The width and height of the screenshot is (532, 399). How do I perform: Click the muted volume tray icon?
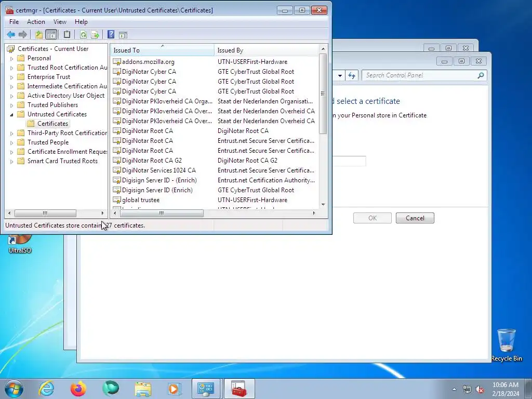click(x=480, y=390)
